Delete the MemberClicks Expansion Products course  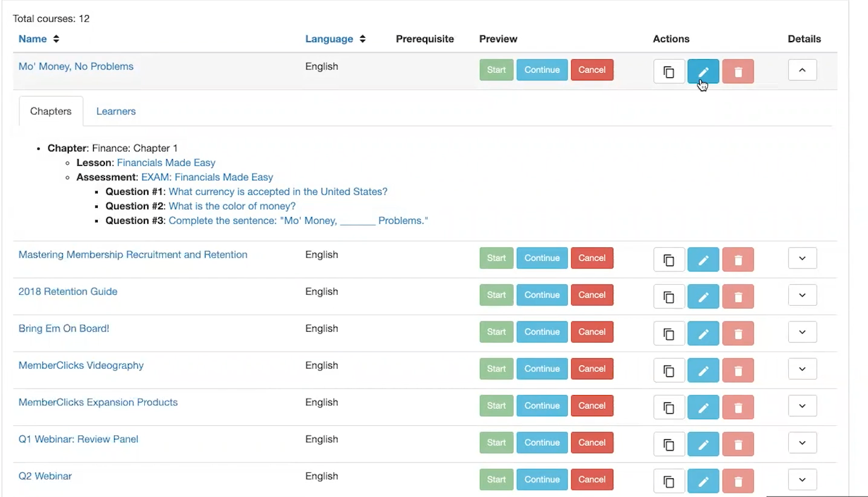738,407
